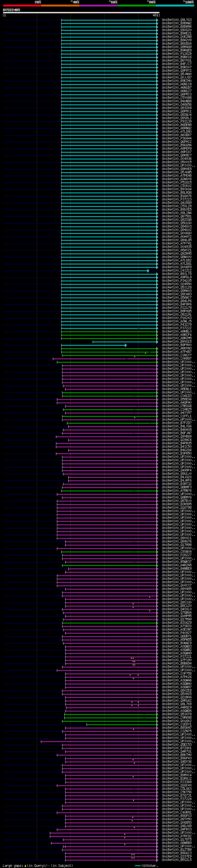Select UniRef100_B5SZL5 label

(x=177, y=860)
